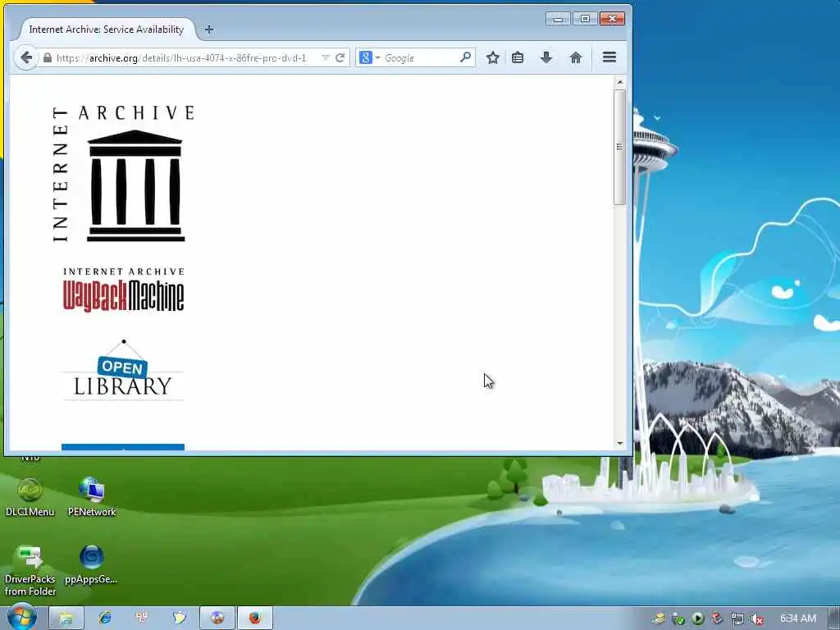
Task: Click the muted volume tray icon
Action: point(756,619)
